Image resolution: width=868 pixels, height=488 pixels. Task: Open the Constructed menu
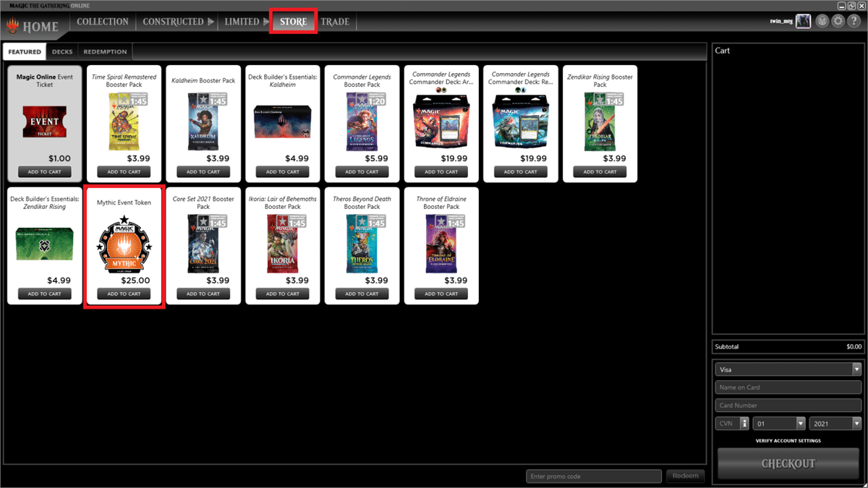pos(178,22)
